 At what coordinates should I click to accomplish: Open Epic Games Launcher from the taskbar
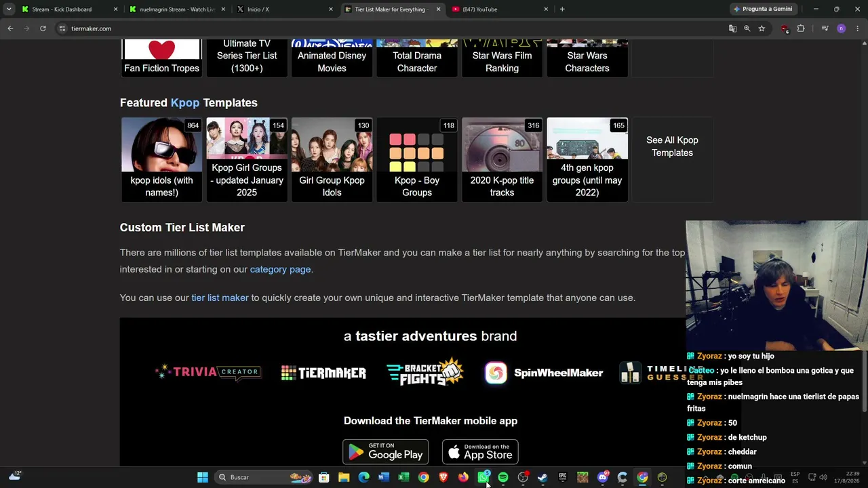pos(563,477)
